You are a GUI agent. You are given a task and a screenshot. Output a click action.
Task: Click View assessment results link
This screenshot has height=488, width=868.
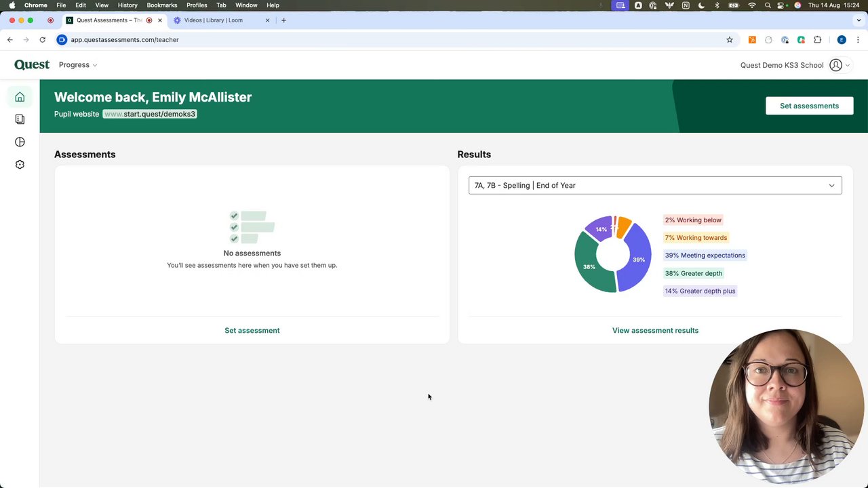[x=655, y=331]
